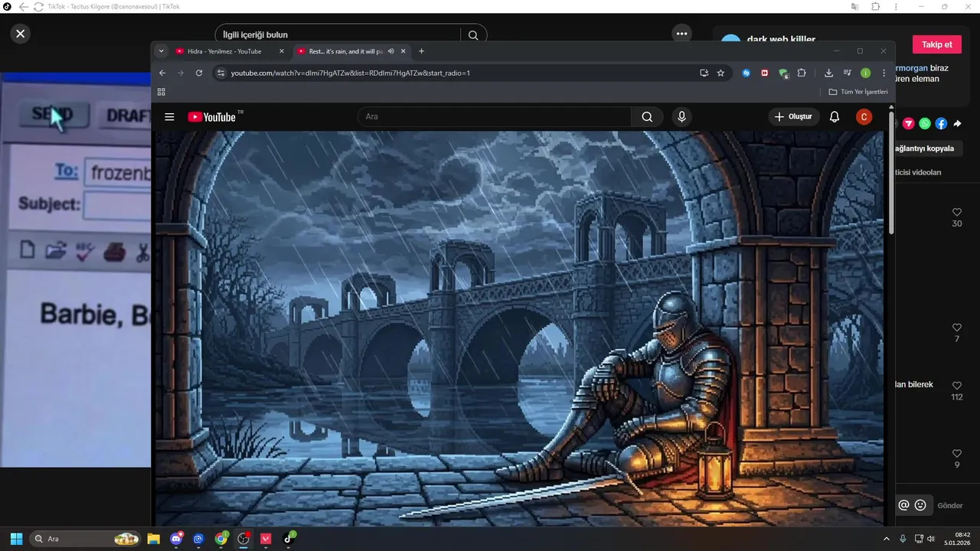
Task: Open TikTok more options ellipsis button
Action: click(x=681, y=34)
